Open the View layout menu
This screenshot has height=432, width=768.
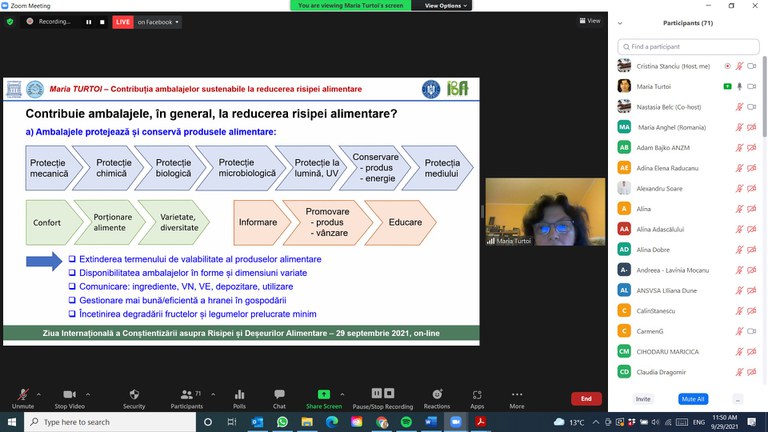588,20
